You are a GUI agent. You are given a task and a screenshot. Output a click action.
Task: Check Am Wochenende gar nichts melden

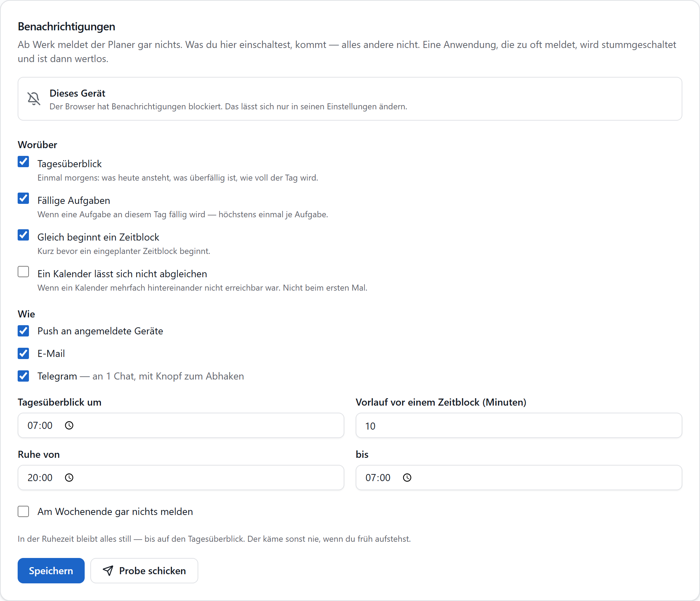(23, 511)
